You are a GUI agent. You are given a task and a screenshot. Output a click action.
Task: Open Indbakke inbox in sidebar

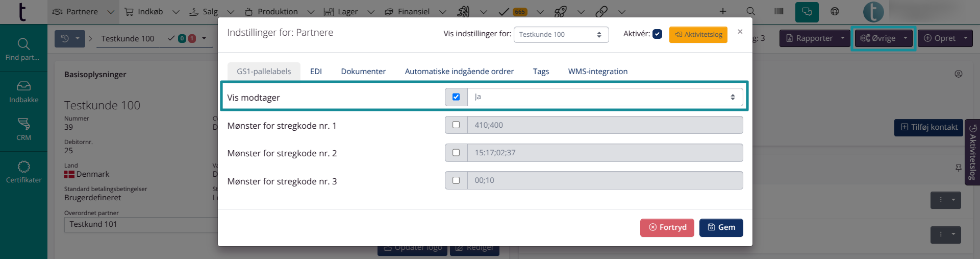coord(23,92)
